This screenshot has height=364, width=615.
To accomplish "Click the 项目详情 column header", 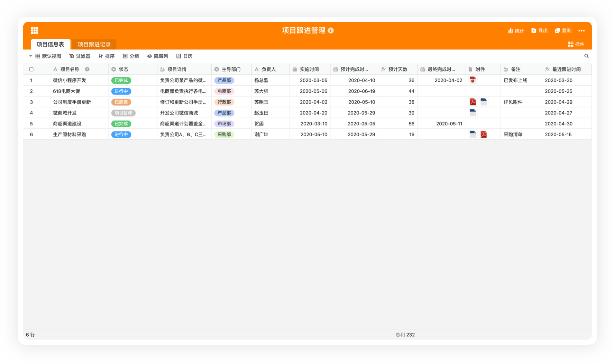I will 184,69.
